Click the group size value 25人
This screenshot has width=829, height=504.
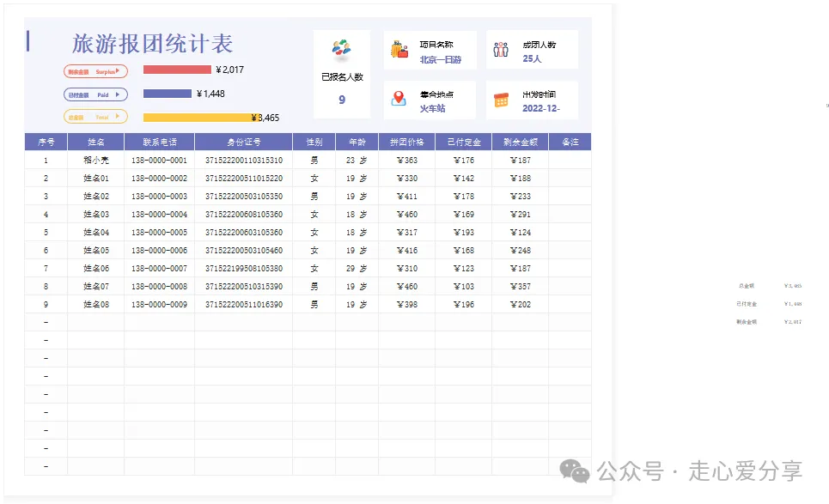tap(532, 58)
